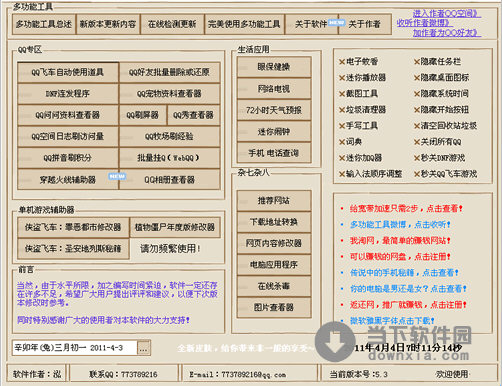502x386 pixels.
Task: Click 批量挂Q (WebQQ) button
Action: coord(169,158)
